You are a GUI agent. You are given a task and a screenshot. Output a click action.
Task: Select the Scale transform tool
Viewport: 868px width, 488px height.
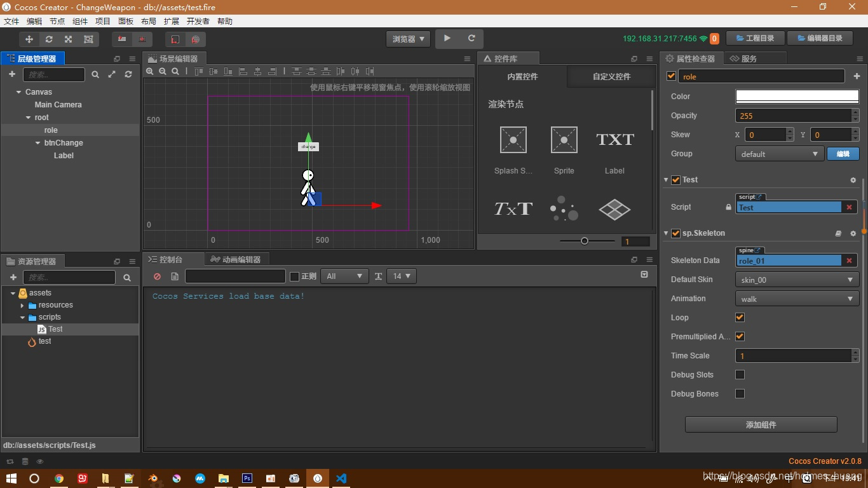click(x=69, y=39)
